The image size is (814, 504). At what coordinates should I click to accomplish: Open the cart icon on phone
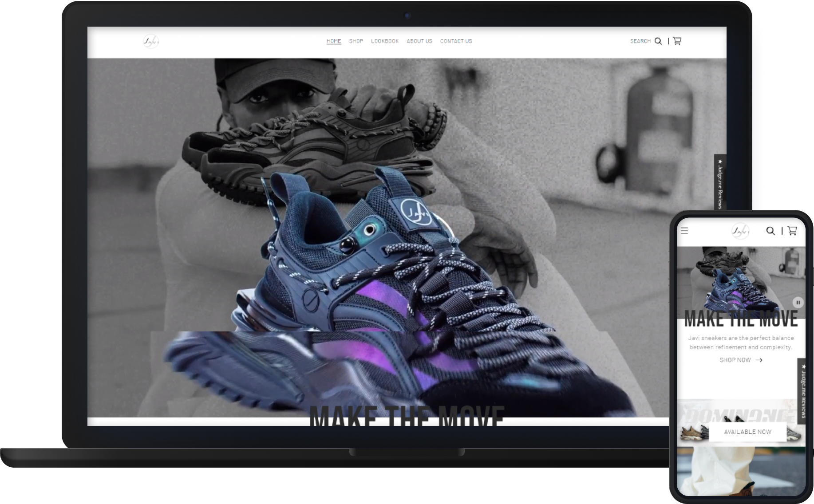[x=792, y=230]
